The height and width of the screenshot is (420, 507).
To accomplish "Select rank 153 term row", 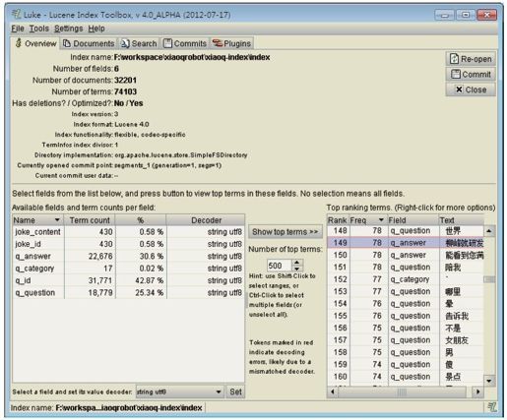I will (x=406, y=291).
